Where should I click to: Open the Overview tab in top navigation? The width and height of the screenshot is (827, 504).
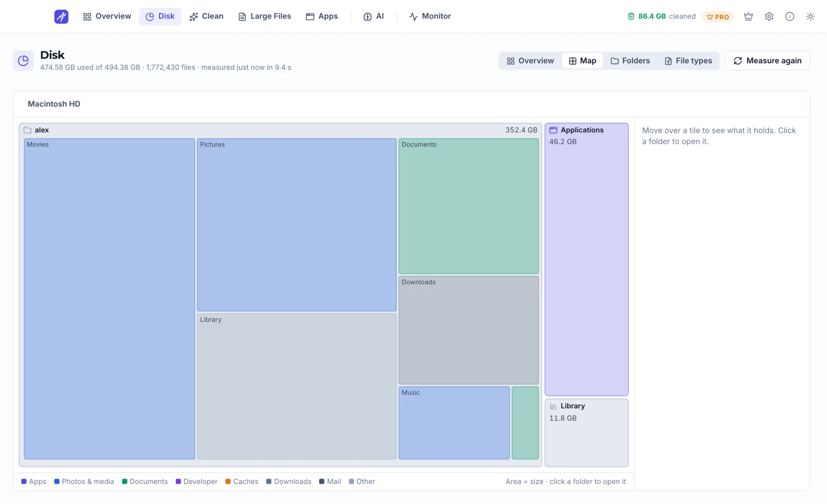107,16
